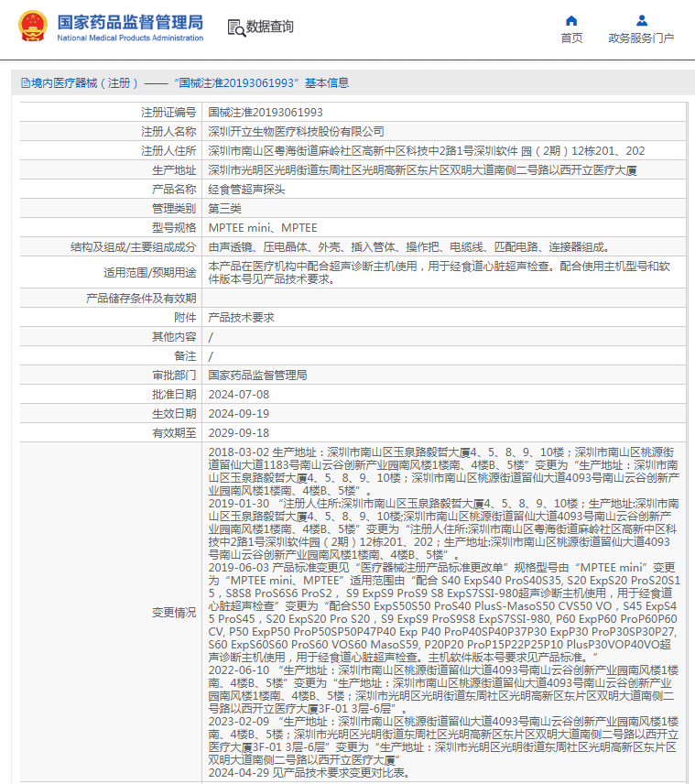The height and width of the screenshot is (784, 695).
Task: Click 注册人住所 row label
Action: pyautogui.click(x=168, y=151)
